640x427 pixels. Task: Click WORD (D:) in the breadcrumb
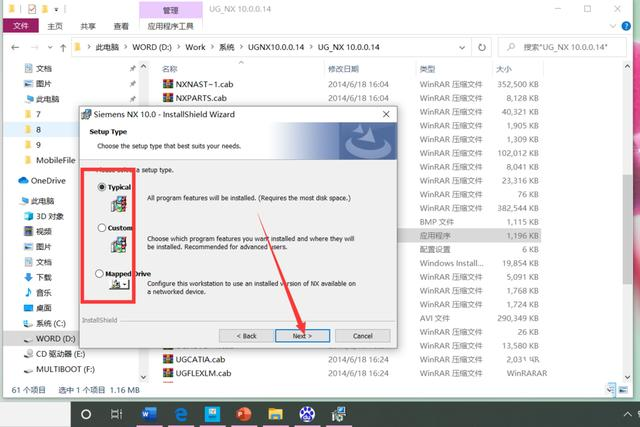(x=152, y=47)
